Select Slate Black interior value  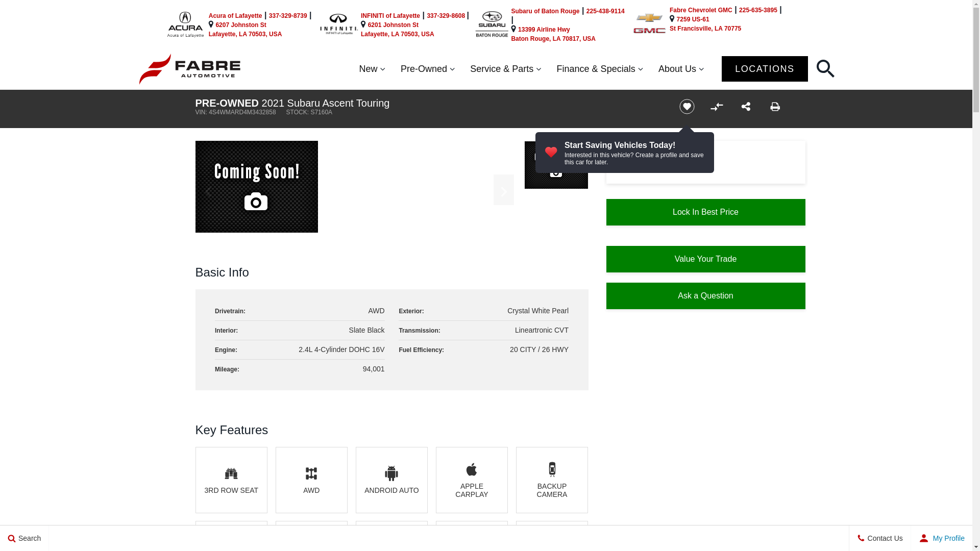(x=366, y=330)
